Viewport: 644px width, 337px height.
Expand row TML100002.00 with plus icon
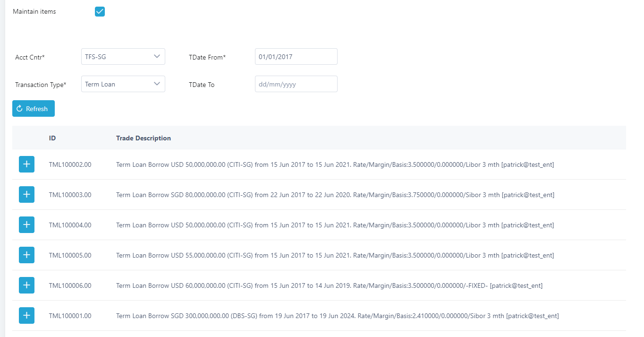pyautogui.click(x=26, y=164)
